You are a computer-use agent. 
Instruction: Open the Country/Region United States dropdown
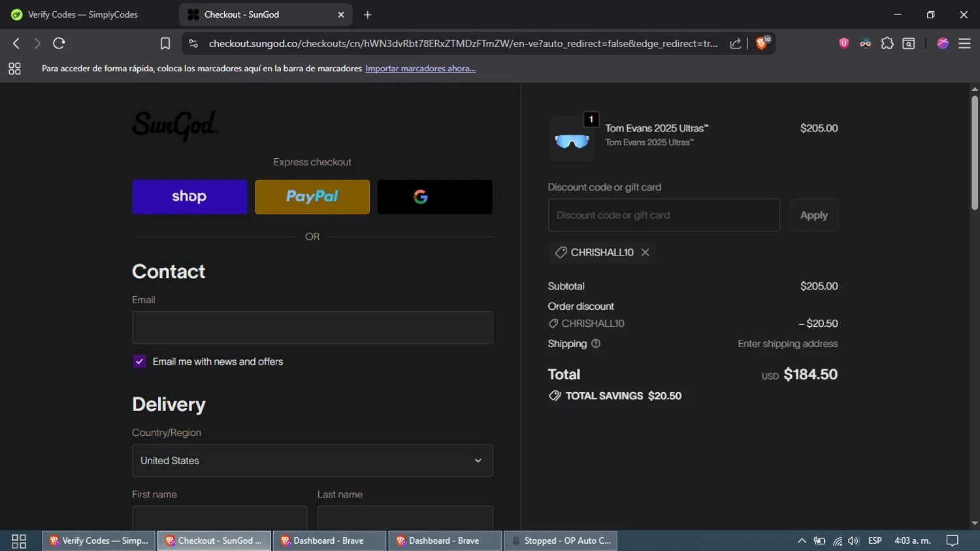coord(312,461)
